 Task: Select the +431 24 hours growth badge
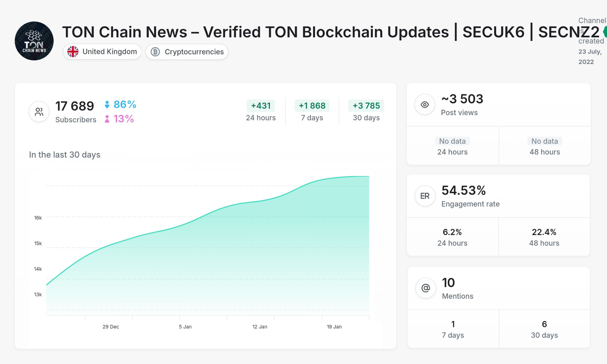point(261,106)
